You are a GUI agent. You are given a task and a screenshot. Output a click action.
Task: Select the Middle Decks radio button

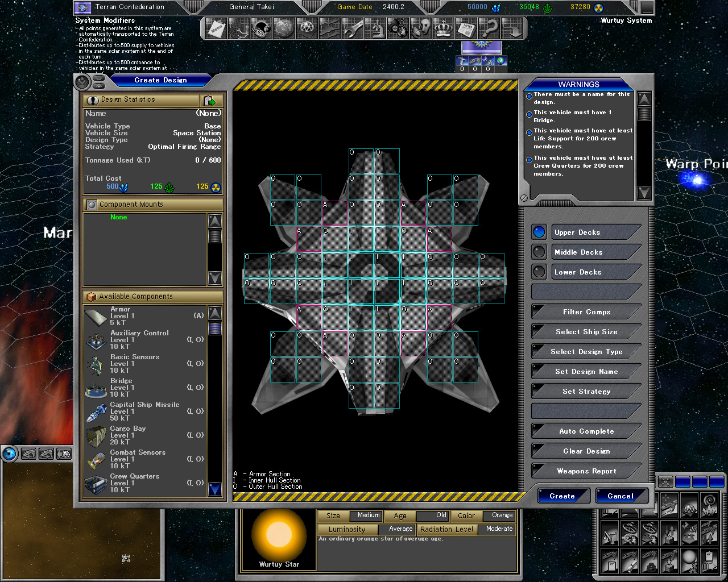539,252
